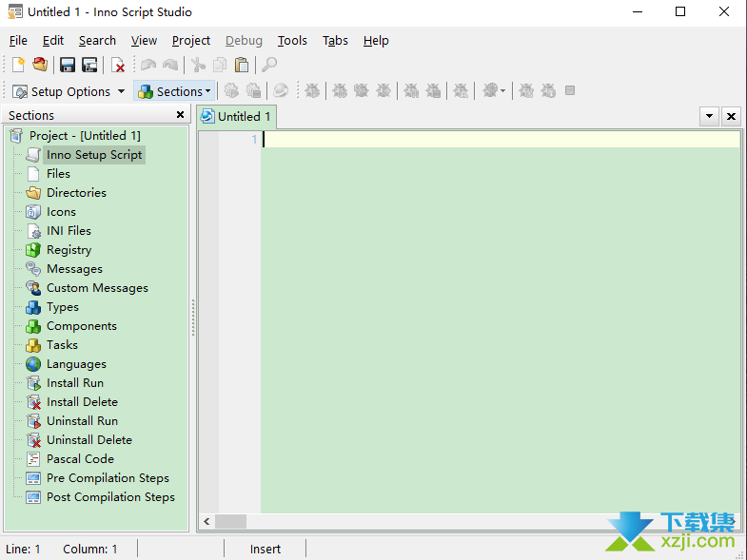Click the Uninstall Run icon

[33, 421]
